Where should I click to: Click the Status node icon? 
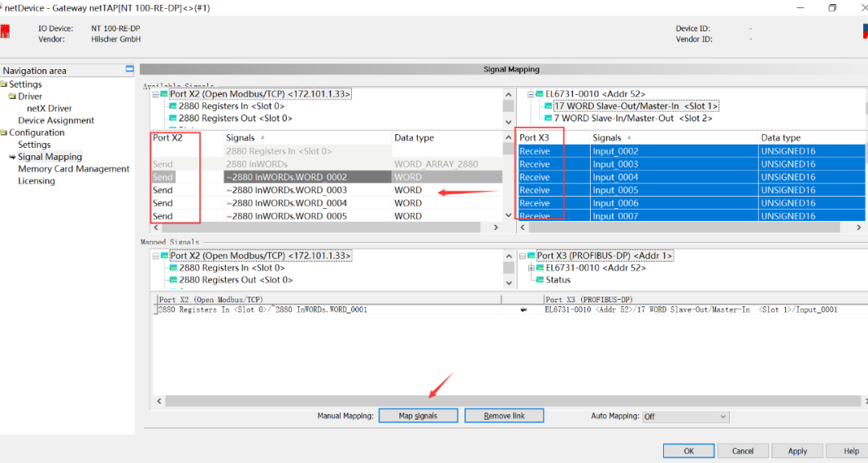540,280
